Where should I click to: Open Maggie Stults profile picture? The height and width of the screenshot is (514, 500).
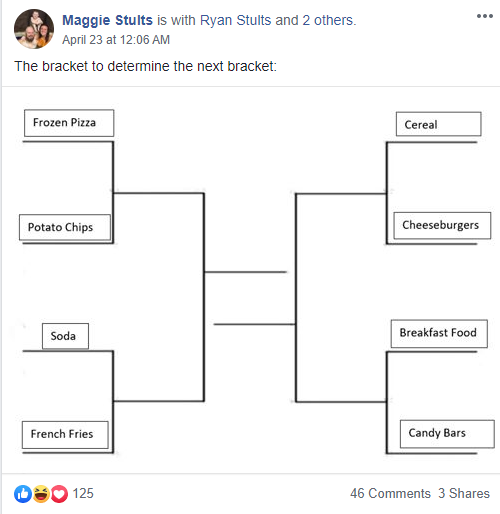tap(34, 29)
